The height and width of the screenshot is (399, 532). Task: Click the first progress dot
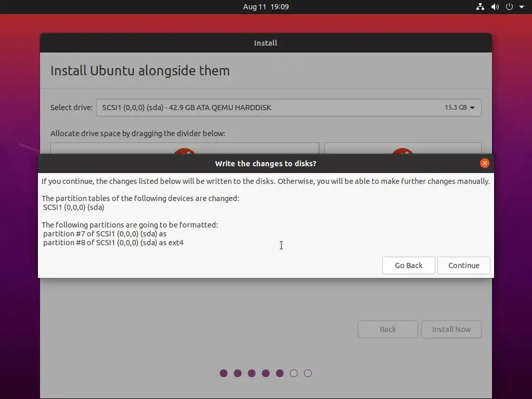click(x=223, y=373)
